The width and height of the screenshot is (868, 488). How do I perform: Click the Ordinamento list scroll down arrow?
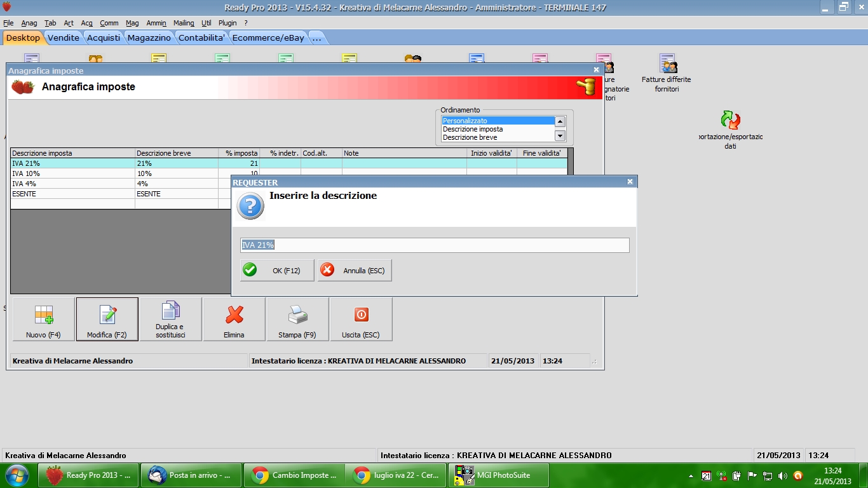click(560, 135)
